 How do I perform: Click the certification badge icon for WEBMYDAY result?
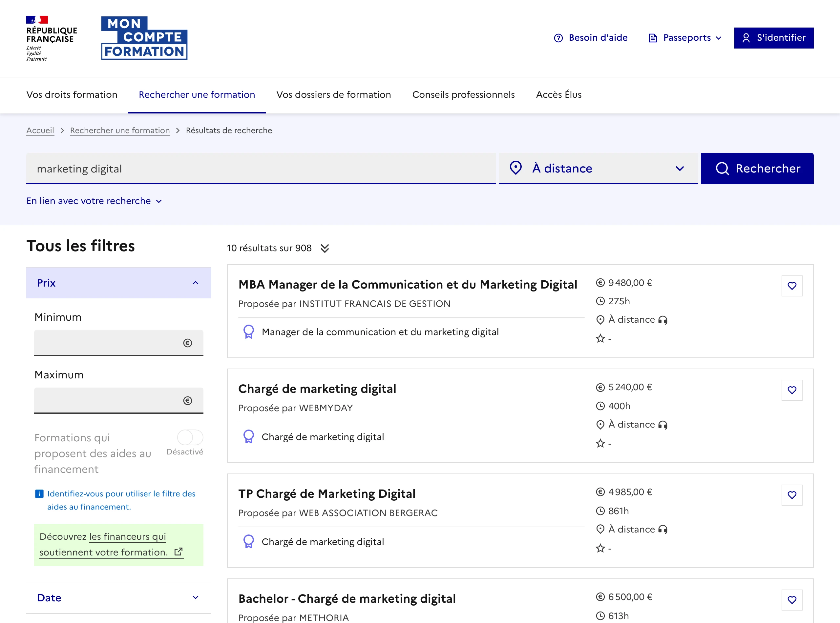point(248,437)
